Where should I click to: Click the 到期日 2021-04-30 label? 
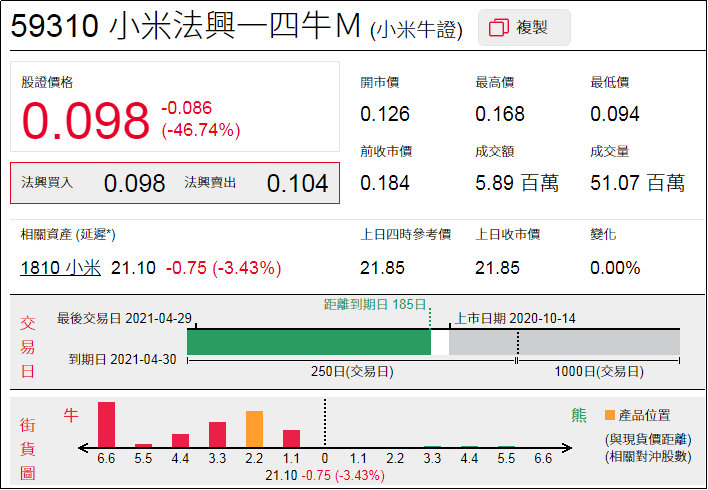[x=122, y=359]
